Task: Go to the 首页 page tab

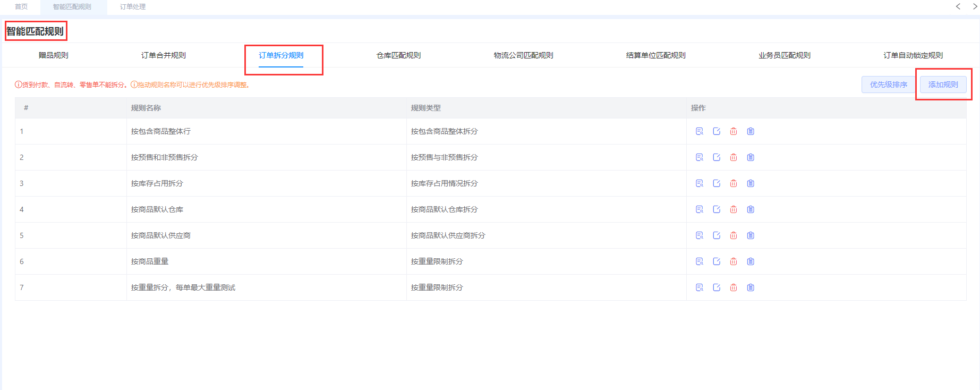Action: (21, 7)
